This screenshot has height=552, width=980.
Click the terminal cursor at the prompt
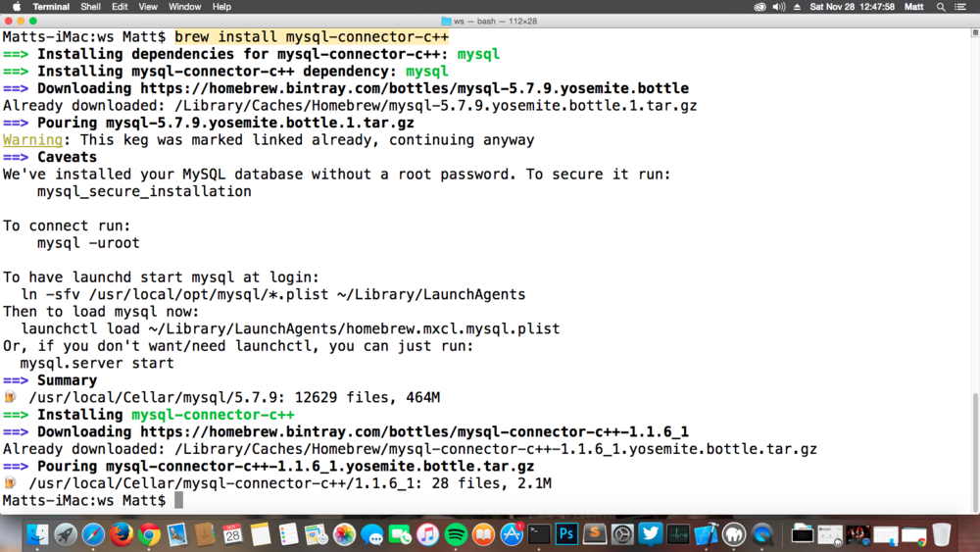[178, 500]
